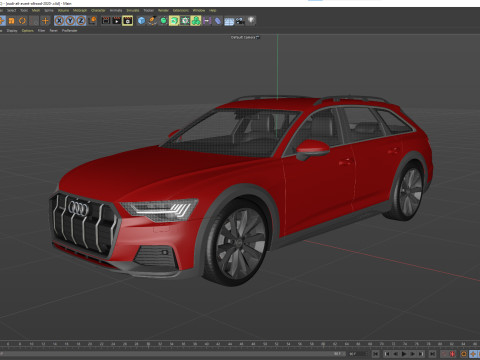Click the current frame input field
480x360 pixels.
pyautogui.click(x=357, y=354)
